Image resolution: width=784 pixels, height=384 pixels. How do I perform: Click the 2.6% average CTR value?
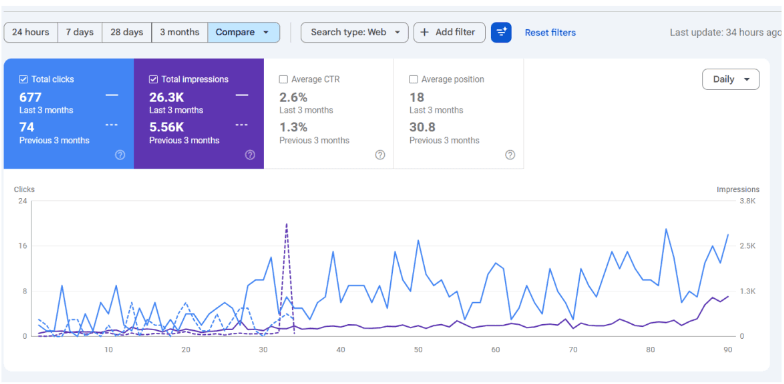coord(294,97)
